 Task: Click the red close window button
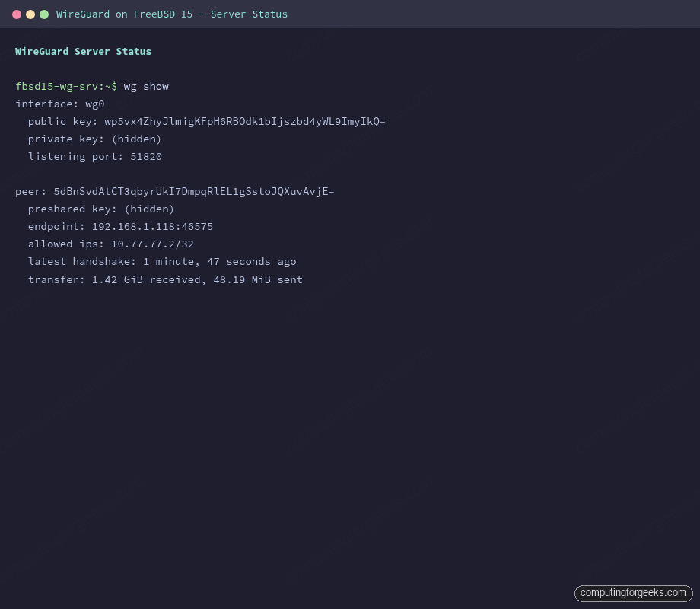pos(17,14)
